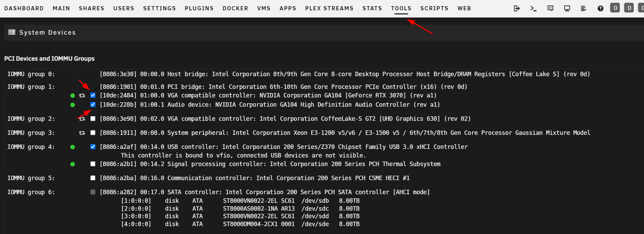The width and height of the screenshot is (644, 234).
Task: Open the DASHBOARD tab
Action: click(24, 8)
